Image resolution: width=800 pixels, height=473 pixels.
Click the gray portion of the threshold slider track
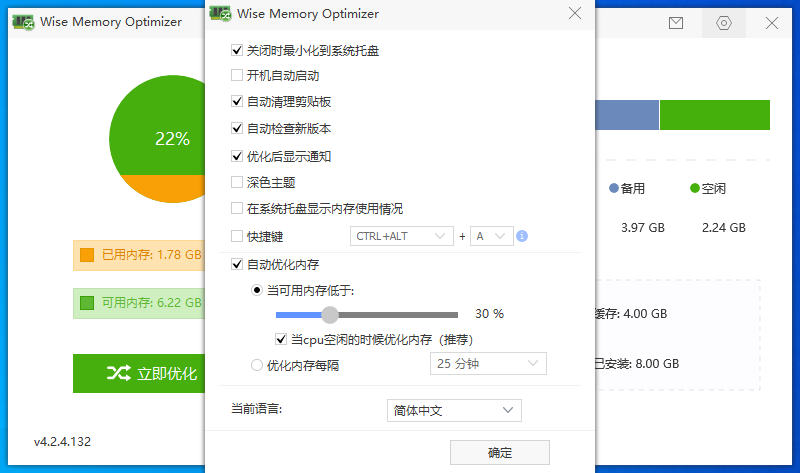tap(398, 315)
